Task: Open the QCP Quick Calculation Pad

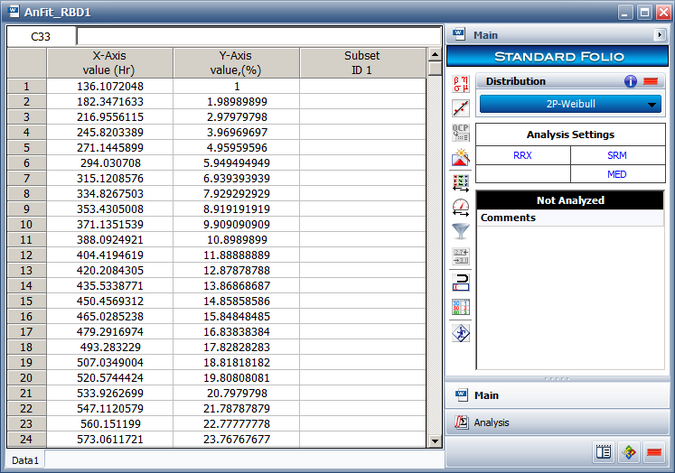Action: tap(461, 131)
